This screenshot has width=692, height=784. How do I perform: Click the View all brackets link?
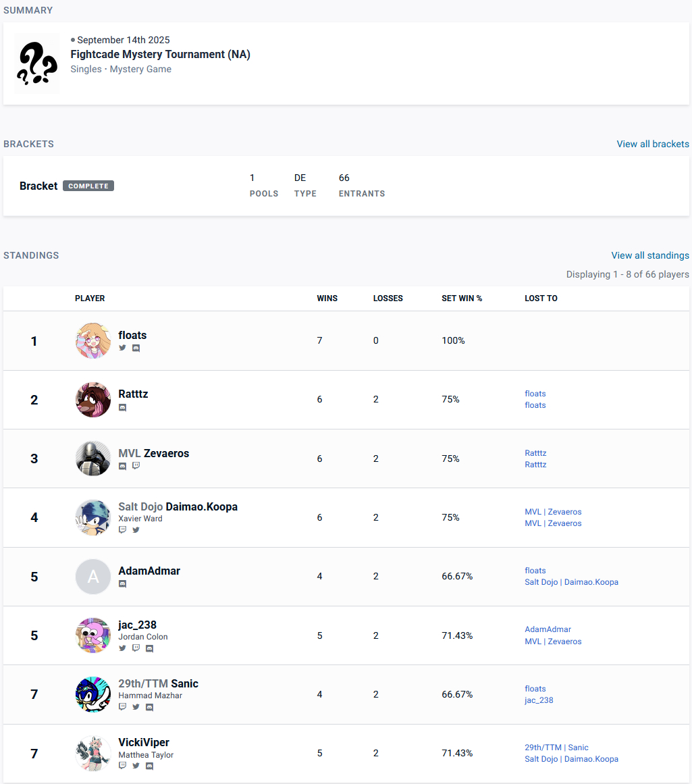[x=652, y=144]
